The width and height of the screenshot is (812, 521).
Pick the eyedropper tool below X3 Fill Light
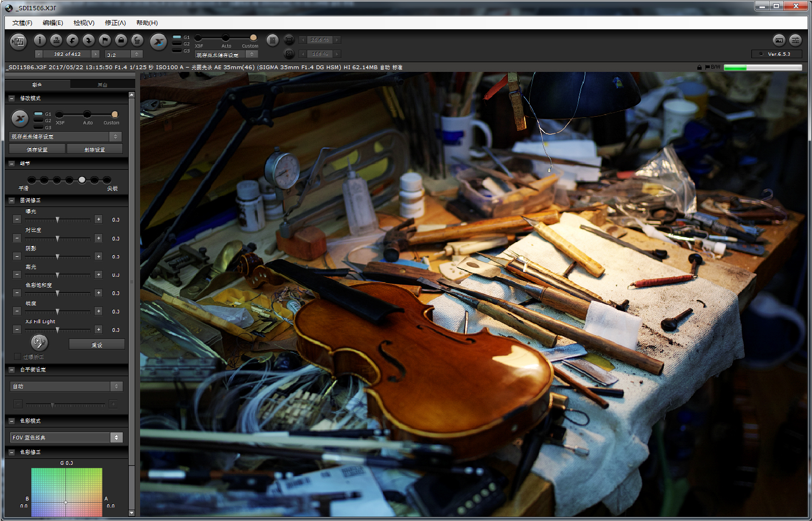[x=39, y=342]
